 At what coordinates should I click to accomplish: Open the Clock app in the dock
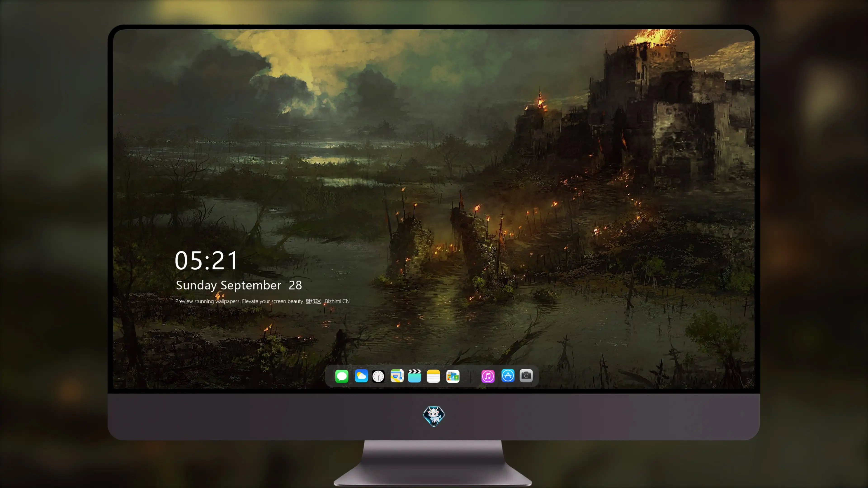[378, 376]
